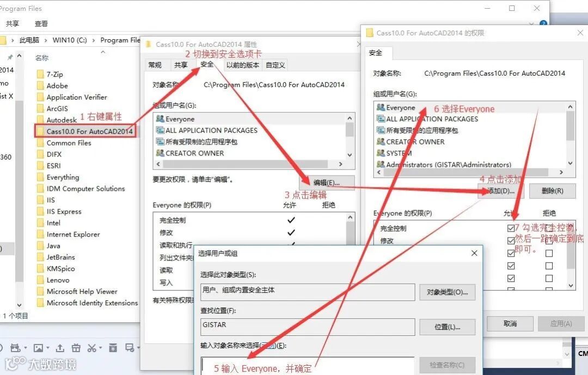The image size is (588, 375).
Task: Click the SYSTEM user icon in permissions dialog
Action: tap(381, 153)
